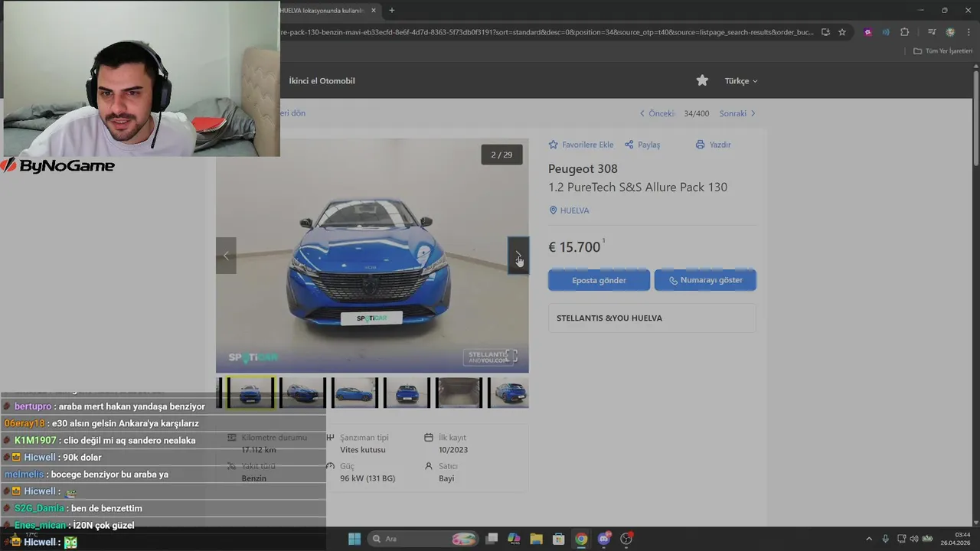Click the 96 kW (131 BG) power value
The width and height of the screenshot is (980, 551).
367,478
